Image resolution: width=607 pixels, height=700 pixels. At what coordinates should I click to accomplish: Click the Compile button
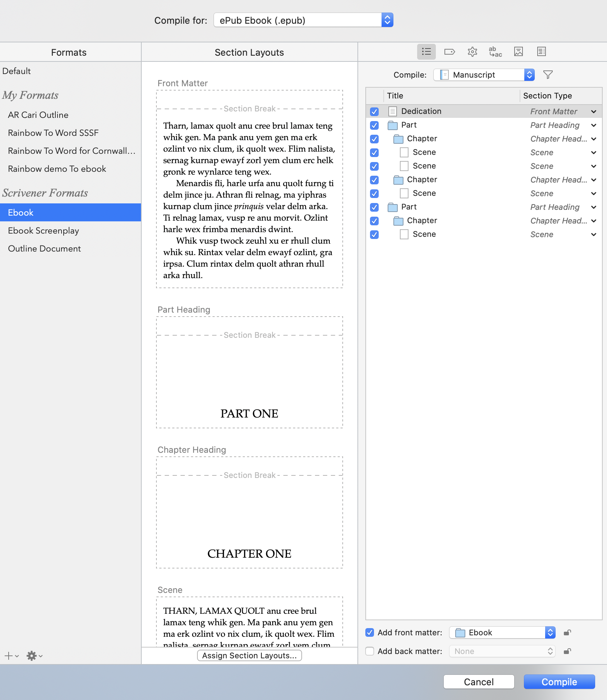559,682
